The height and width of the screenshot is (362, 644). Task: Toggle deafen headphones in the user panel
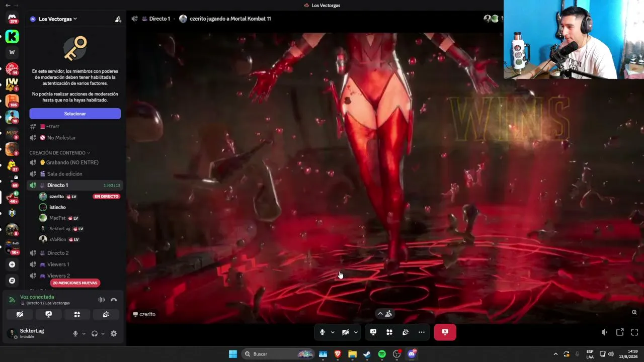point(95,333)
